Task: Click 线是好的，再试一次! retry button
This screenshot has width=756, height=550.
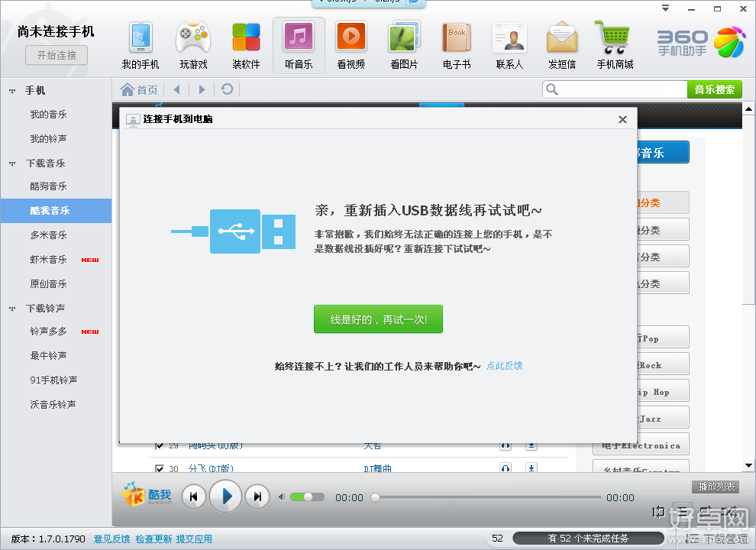Action: tap(378, 319)
